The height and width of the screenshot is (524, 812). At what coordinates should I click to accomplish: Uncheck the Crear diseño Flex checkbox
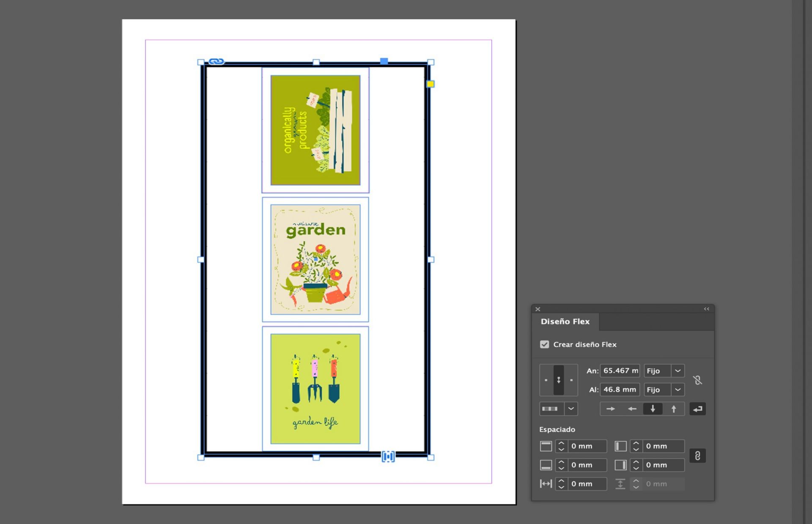pyautogui.click(x=544, y=345)
